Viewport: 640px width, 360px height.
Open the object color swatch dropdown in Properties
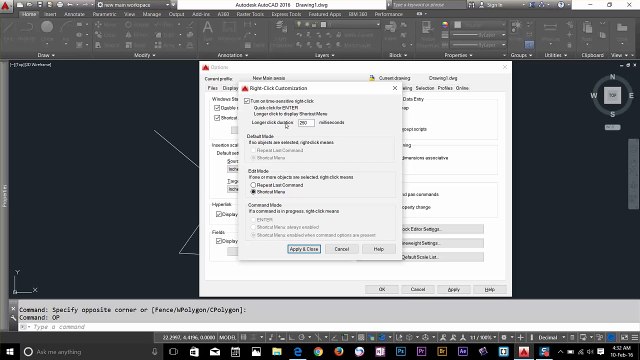pos(479,24)
